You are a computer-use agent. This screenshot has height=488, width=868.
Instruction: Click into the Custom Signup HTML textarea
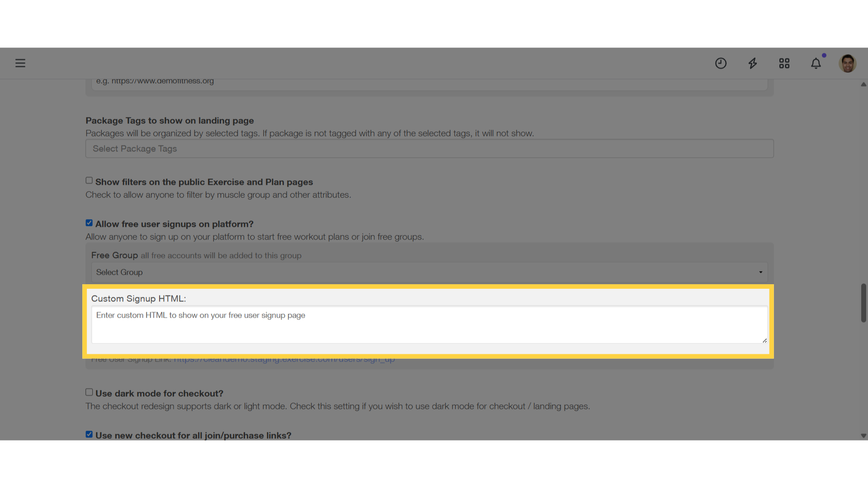coord(429,324)
